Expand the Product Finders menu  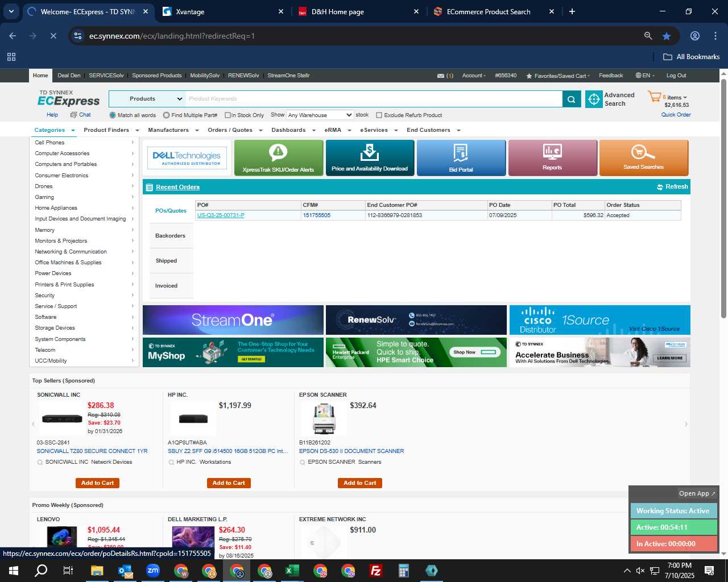point(111,130)
